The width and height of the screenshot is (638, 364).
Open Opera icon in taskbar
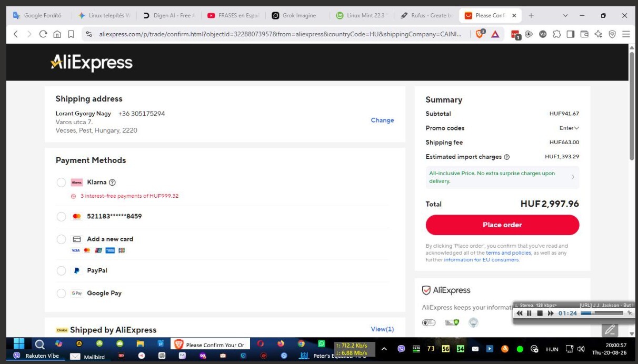261,343
